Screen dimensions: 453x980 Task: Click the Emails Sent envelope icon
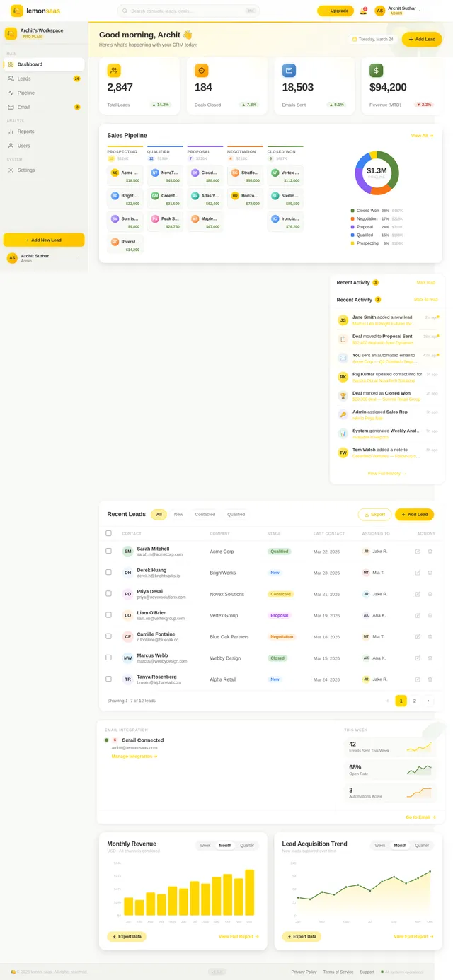(289, 71)
